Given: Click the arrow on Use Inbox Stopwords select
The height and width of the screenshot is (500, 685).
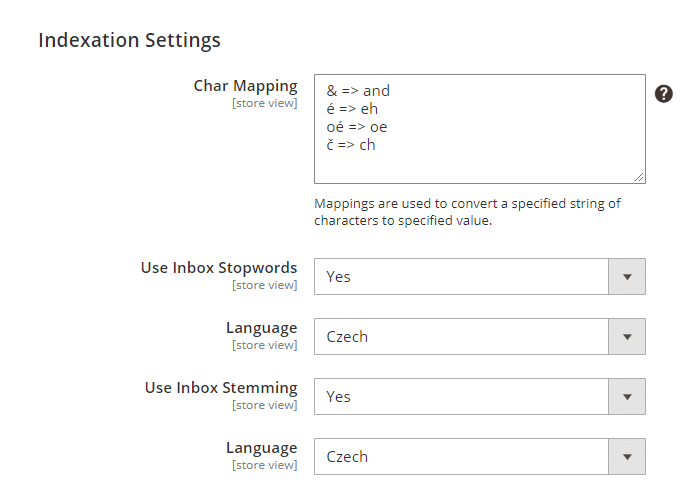Looking at the screenshot, I should pyautogui.click(x=627, y=277).
